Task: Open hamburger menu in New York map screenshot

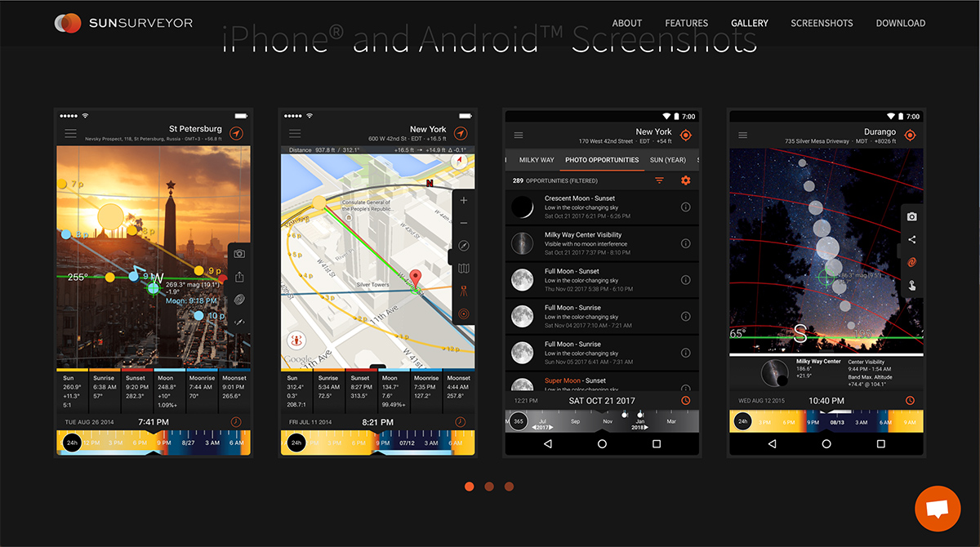Action: click(x=295, y=133)
